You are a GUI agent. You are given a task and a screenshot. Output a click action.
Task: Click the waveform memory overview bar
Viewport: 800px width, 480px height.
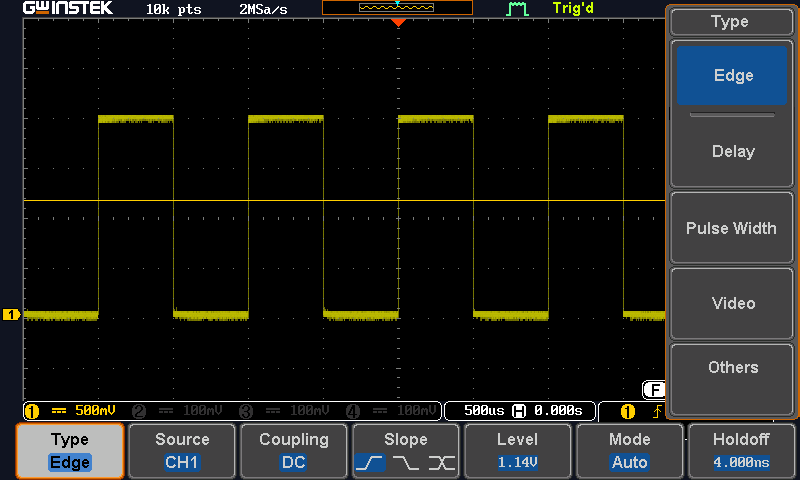coord(397,8)
